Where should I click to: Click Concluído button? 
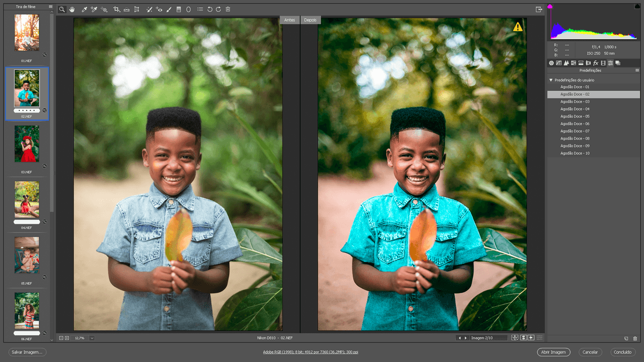pyautogui.click(x=623, y=352)
